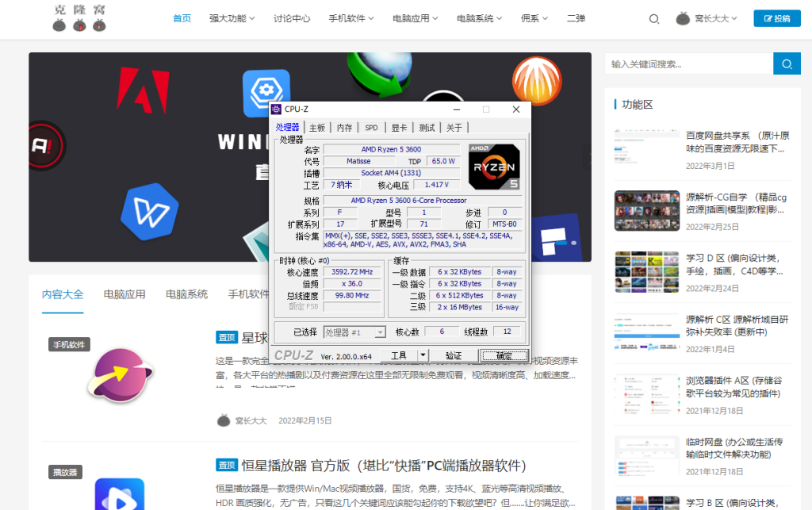Click the 工具 button in CPU-Z
The width and height of the screenshot is (812, 510).
click(399, 355)
